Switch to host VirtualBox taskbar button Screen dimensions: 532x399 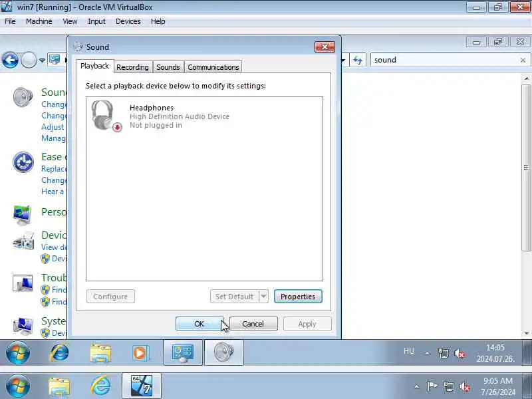[x=142, y=386]
